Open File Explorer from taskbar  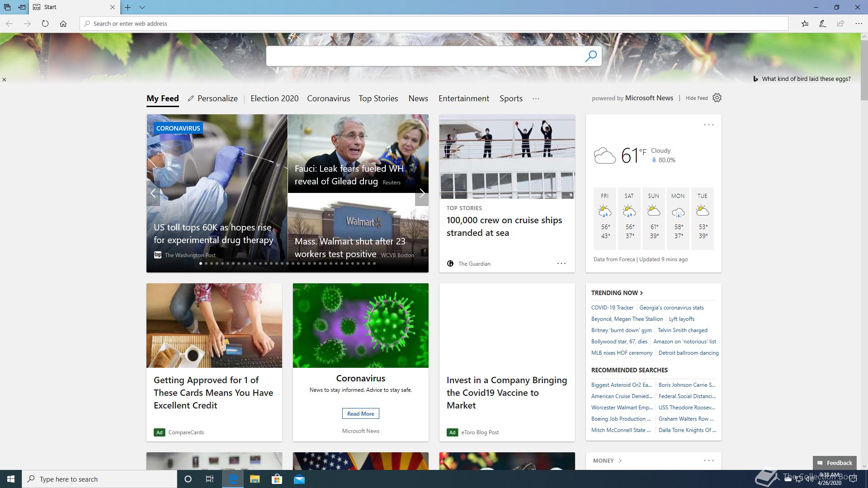click(255, 479)
